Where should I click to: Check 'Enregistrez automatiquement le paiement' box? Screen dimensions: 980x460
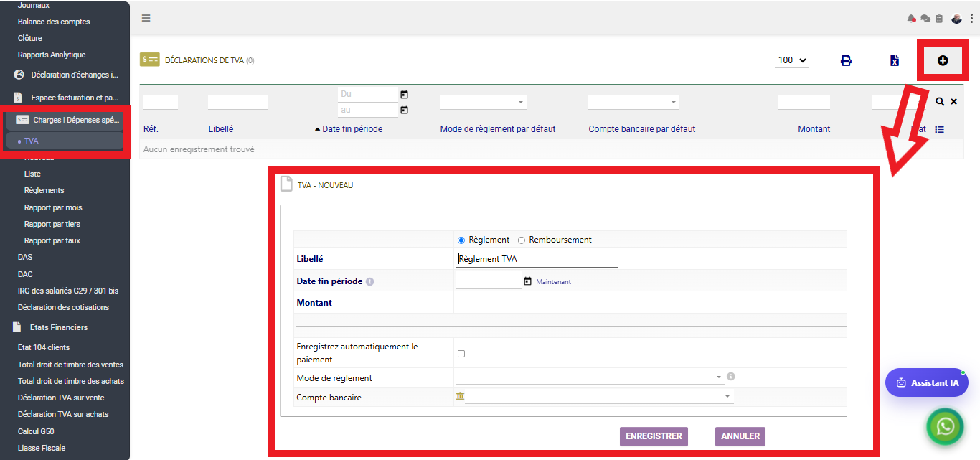coord(461,354)
